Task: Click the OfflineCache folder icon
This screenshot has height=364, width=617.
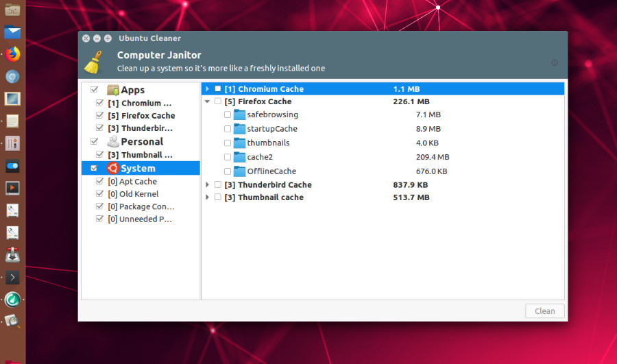Action: tap(239, 171)
